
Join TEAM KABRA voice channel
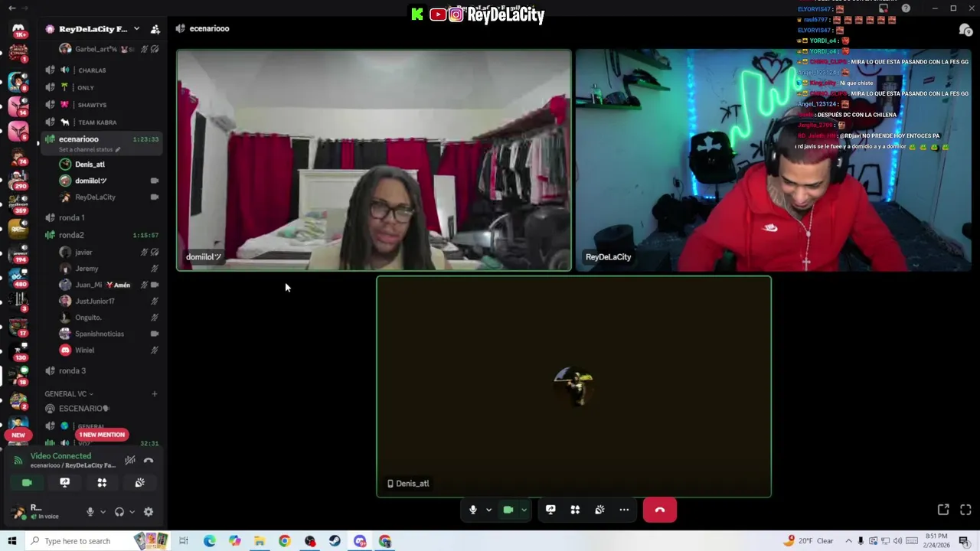(x=101, y=122)
